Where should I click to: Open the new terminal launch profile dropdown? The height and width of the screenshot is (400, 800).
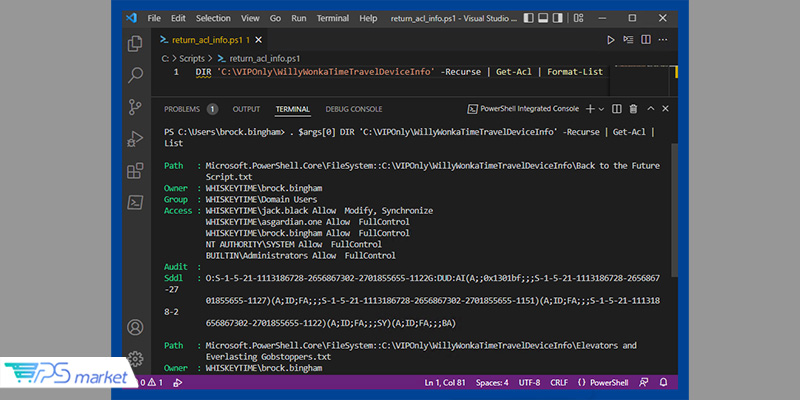coord(601,109)
